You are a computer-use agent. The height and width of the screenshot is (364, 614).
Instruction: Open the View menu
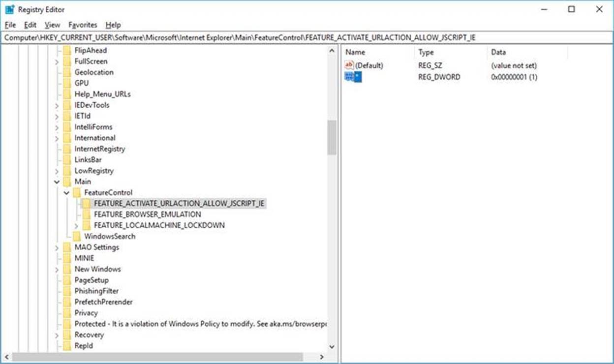52,25
